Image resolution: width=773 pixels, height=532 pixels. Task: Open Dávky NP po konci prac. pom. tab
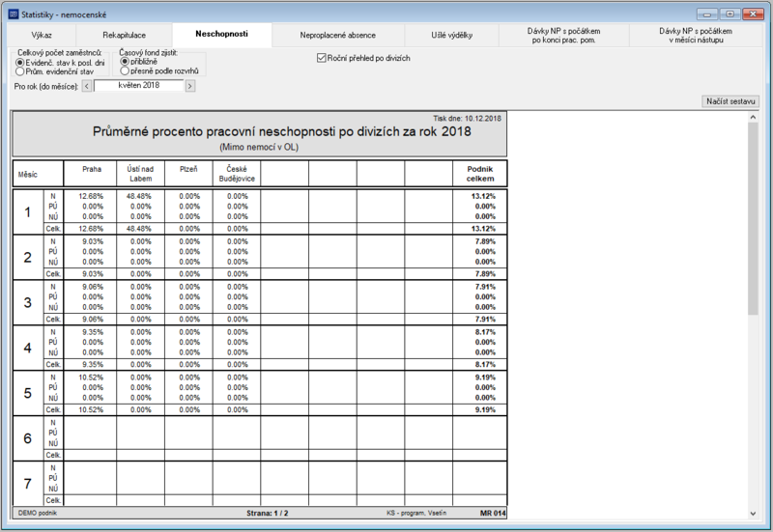point(564,35)
